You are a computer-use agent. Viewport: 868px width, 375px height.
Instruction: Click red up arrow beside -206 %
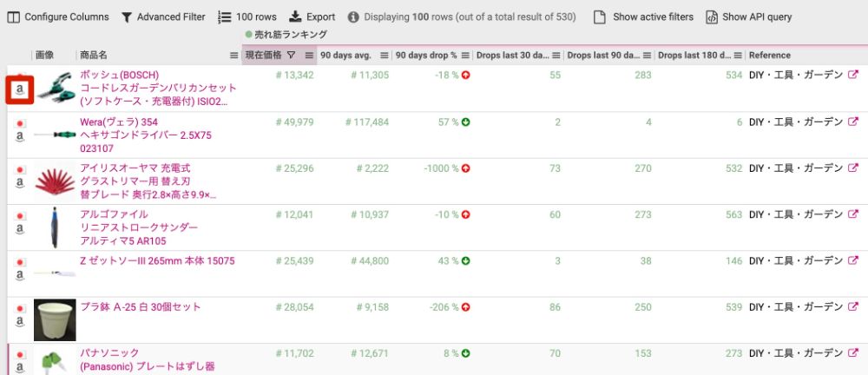(x=465, y=307)
